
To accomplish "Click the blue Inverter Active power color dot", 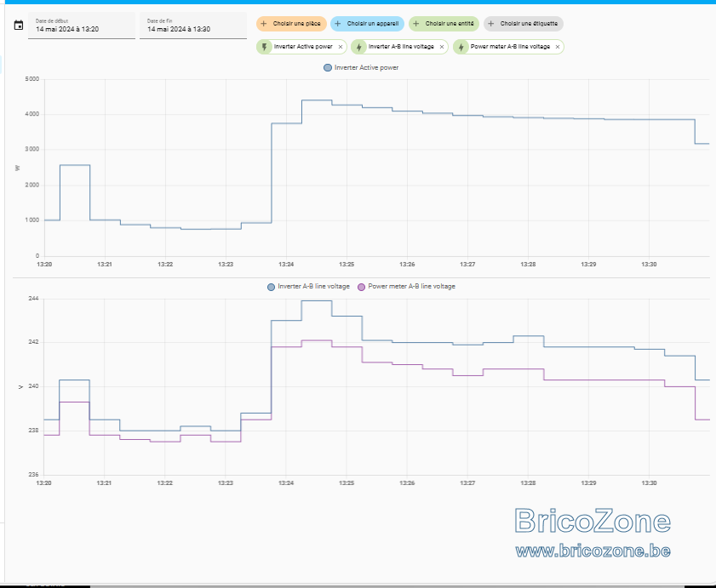I will pyautogui.click(x=328, y=67).
